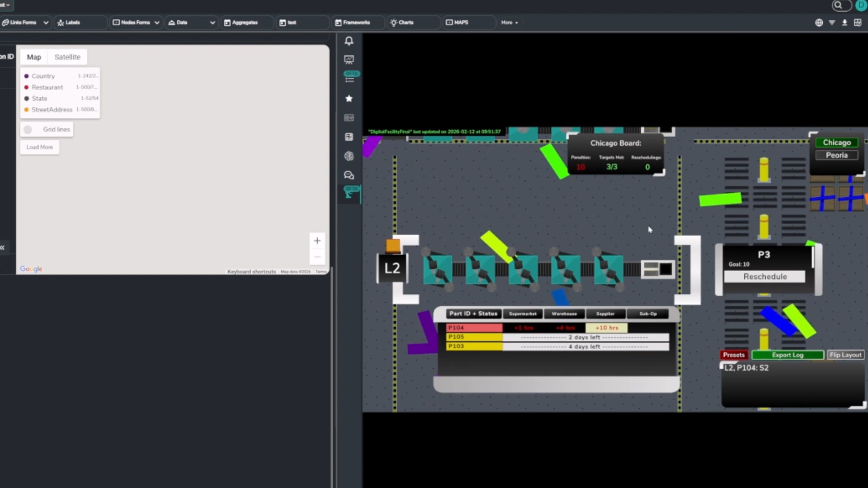Click the green Export Log button
The height and width of the screenshot is (488, 868).
(x=787, y=355)
